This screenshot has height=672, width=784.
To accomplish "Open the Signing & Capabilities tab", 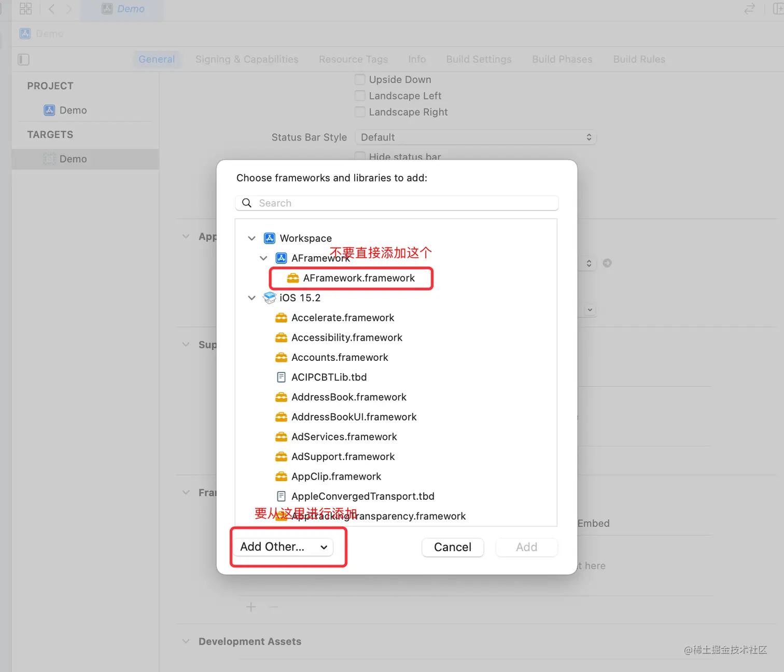I will point(247,59).
